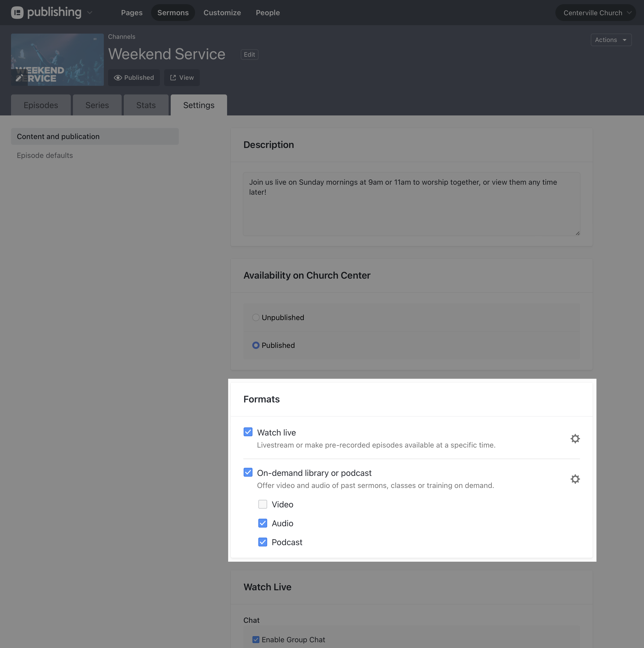This screenshot has height=648, width=644.
Task: Click Edit button beside Weekend Service
Action: point(249,54)
